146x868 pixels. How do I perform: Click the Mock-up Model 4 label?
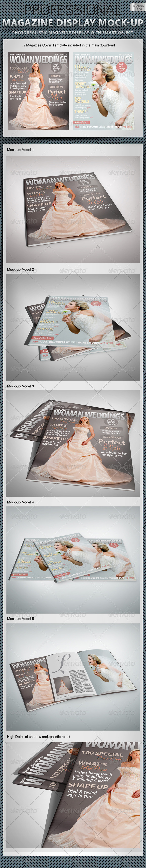click(x=21, y=502)
